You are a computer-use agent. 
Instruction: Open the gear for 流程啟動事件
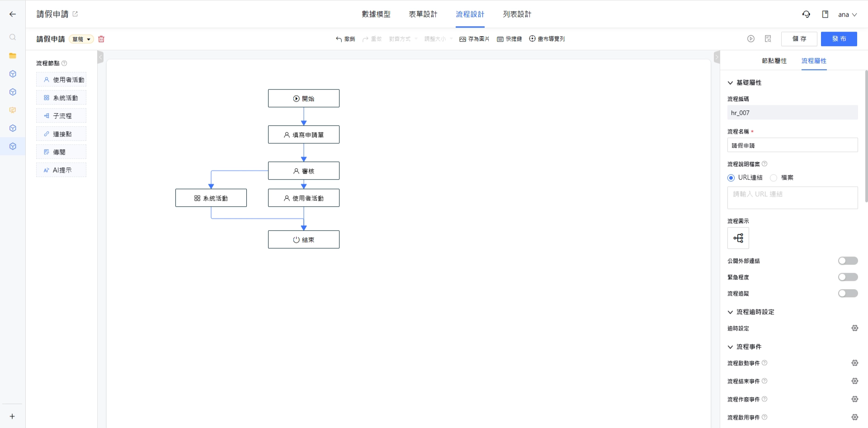854,363
